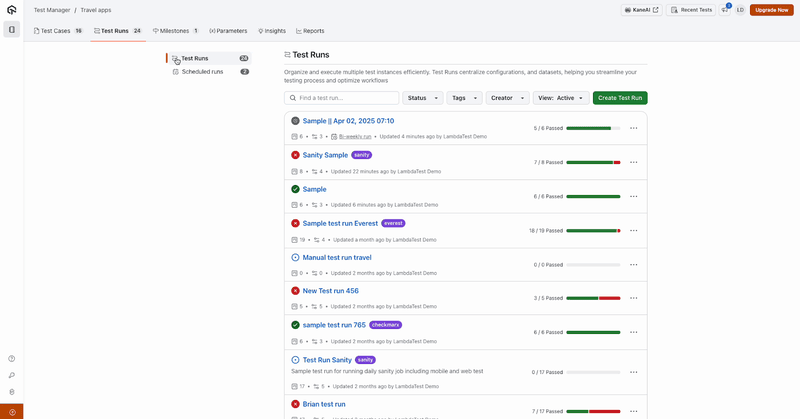
Task: Open the Tags filter dropdown
Action: point(463,98)
